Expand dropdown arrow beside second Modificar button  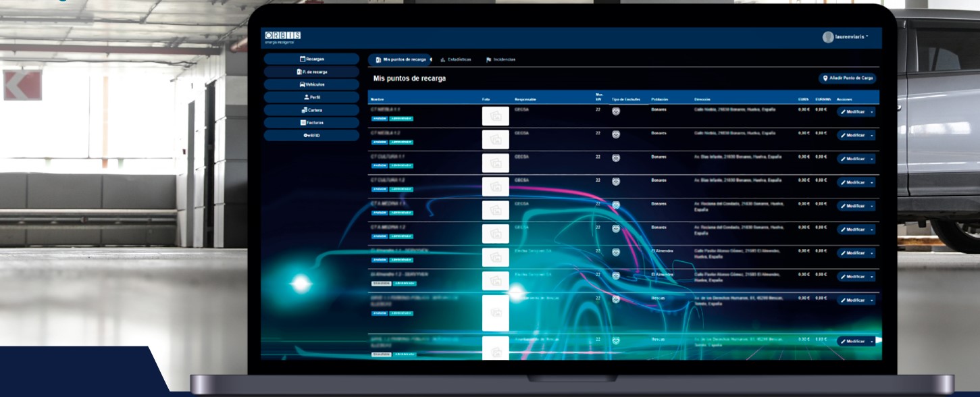871,135
